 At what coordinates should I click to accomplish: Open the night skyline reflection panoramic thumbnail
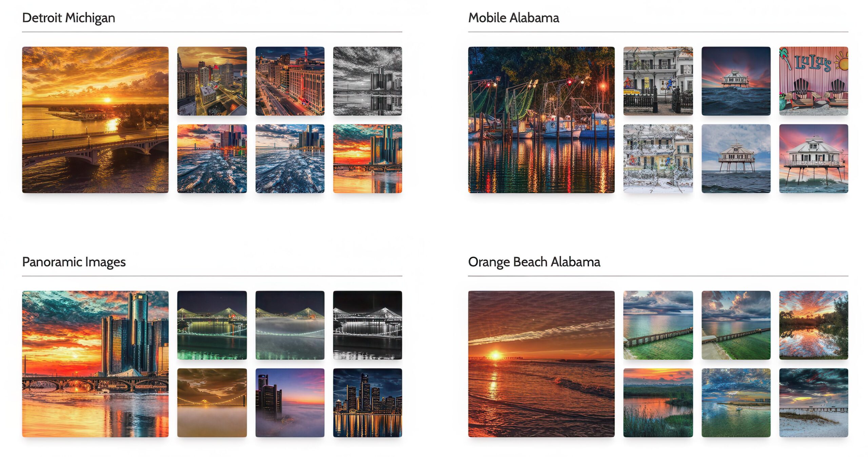point(368,403)
